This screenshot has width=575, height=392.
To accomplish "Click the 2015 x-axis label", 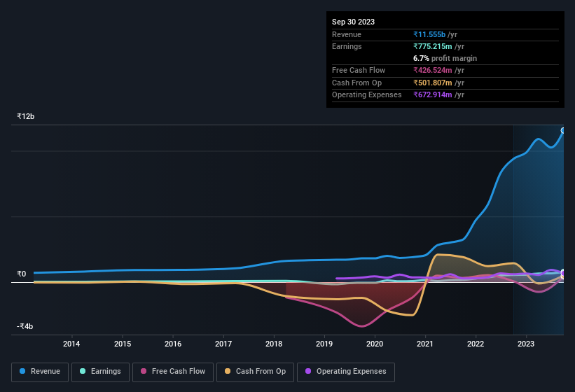I will coord(123,344).
